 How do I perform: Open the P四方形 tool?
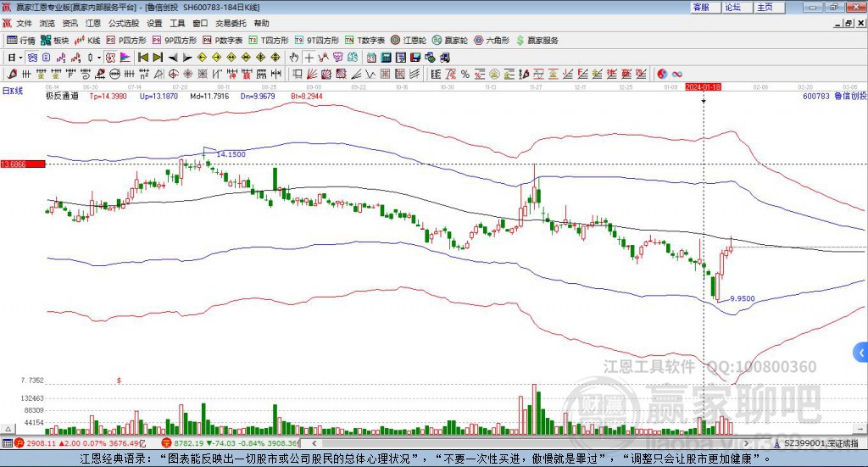click(126, 41)
